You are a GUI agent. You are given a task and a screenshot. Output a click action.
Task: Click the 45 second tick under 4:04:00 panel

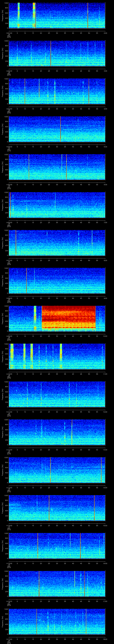coord(81,147)
